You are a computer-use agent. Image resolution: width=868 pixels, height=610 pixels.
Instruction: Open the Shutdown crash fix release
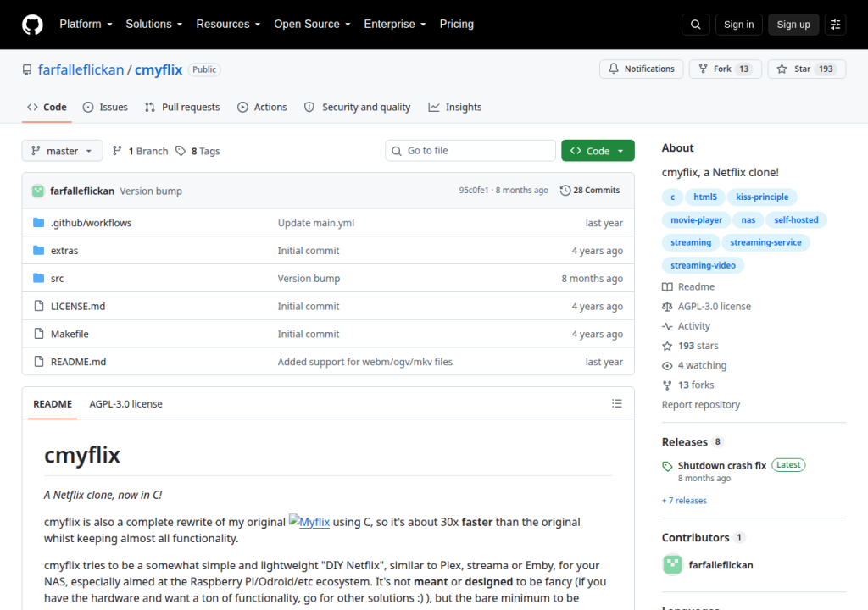coord(722,465)
